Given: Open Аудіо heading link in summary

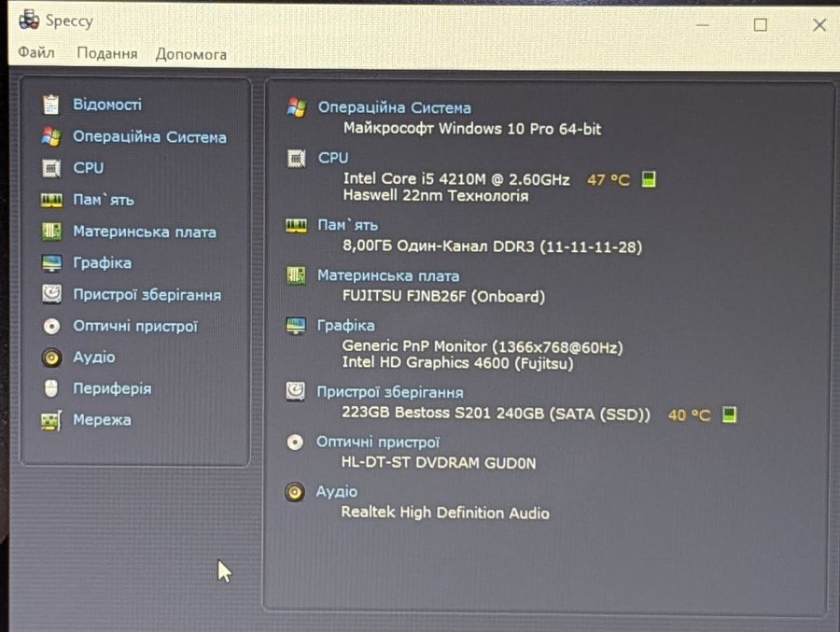Looking at the screenshot, I should [x=336, y=492].
